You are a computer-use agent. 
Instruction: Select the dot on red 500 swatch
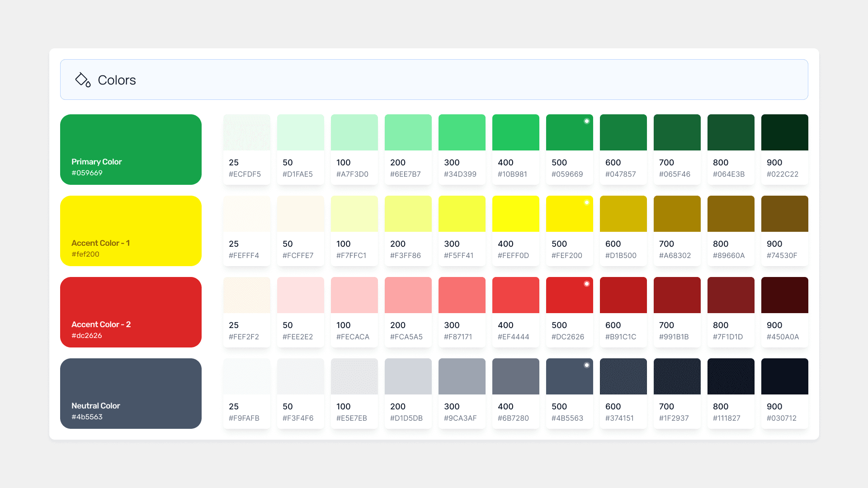[586, 284]
